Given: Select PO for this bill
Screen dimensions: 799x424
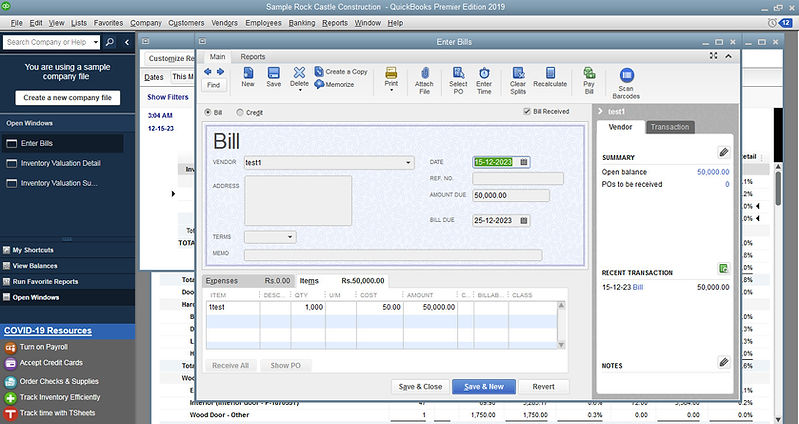Looking at the screenshot, I should (x=458, y=81).
